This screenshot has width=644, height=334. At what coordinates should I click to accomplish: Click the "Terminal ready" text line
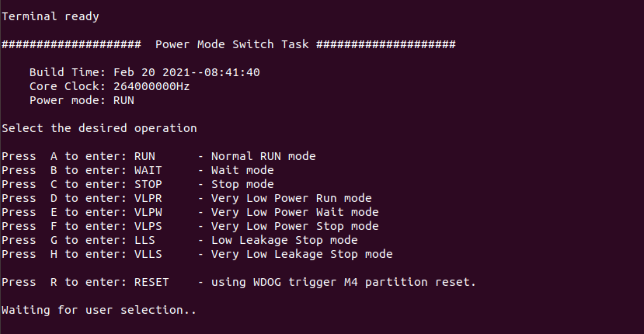point(50,16)
